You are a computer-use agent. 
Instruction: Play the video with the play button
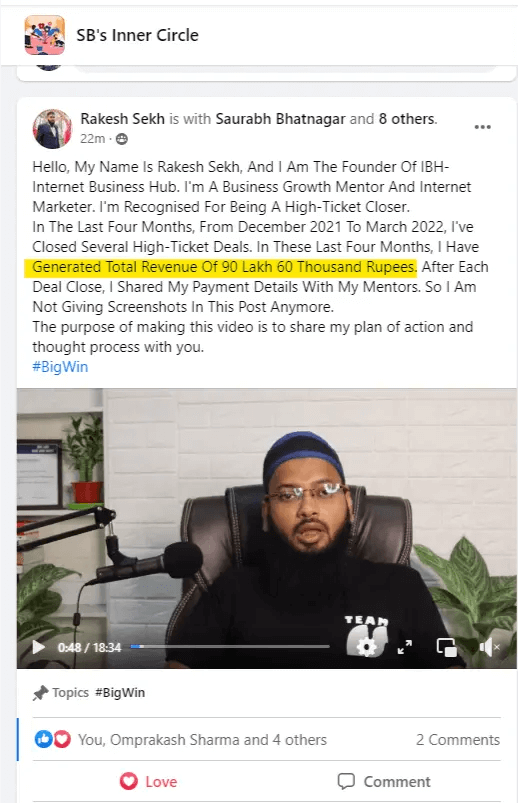(x=38, y=647)
